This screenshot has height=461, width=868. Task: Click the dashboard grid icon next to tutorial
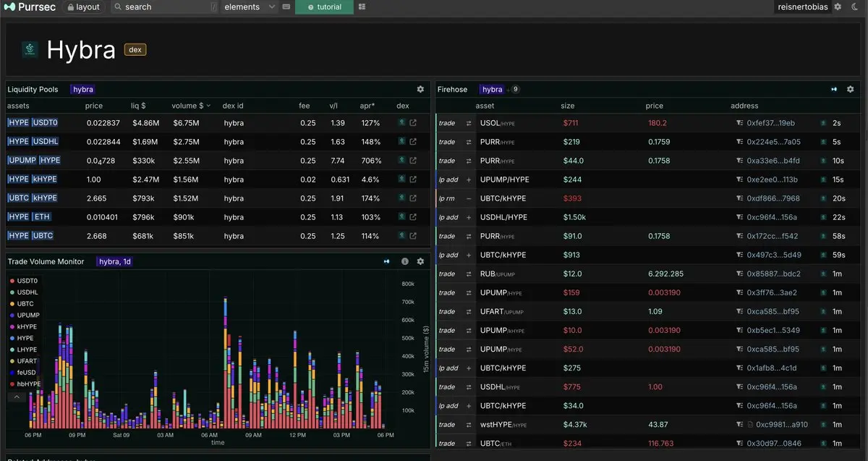click(362, 7)
